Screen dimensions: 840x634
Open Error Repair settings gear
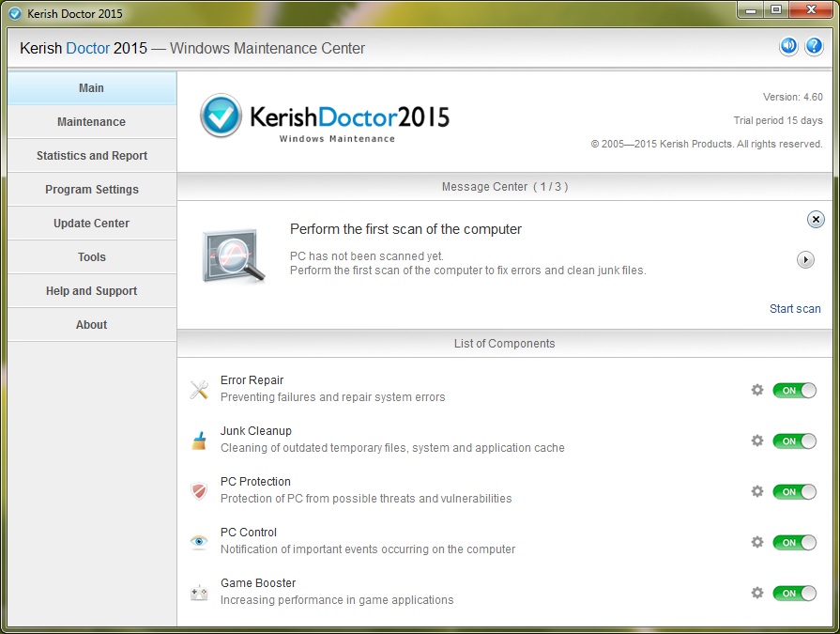click(x=757, y=390)
